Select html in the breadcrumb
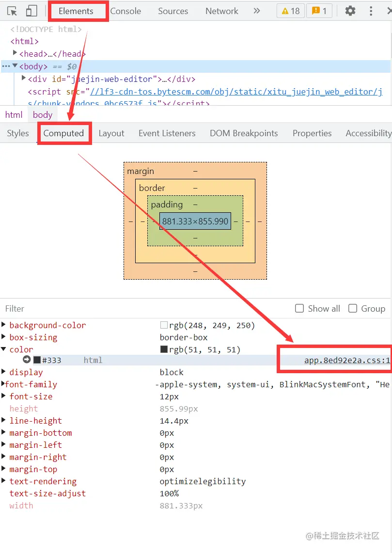Viewport: 392px width, 553px height. tap(14, 114)
